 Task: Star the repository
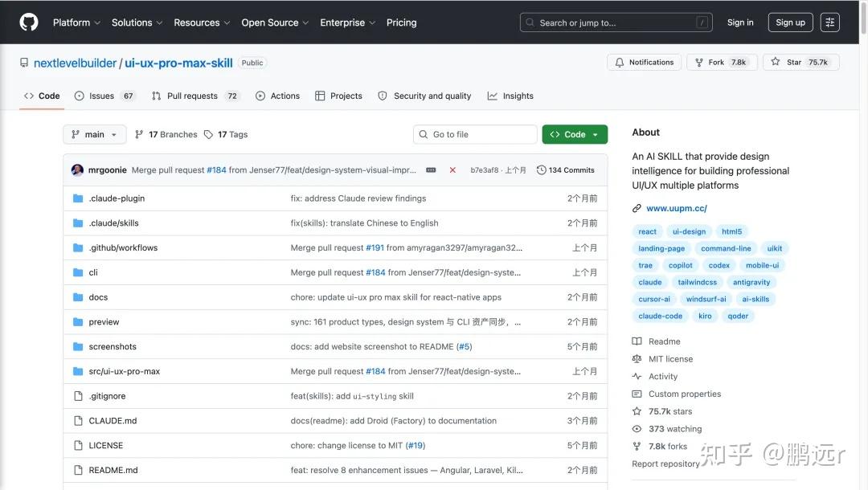pyautogui.click(x=800, y=62)
